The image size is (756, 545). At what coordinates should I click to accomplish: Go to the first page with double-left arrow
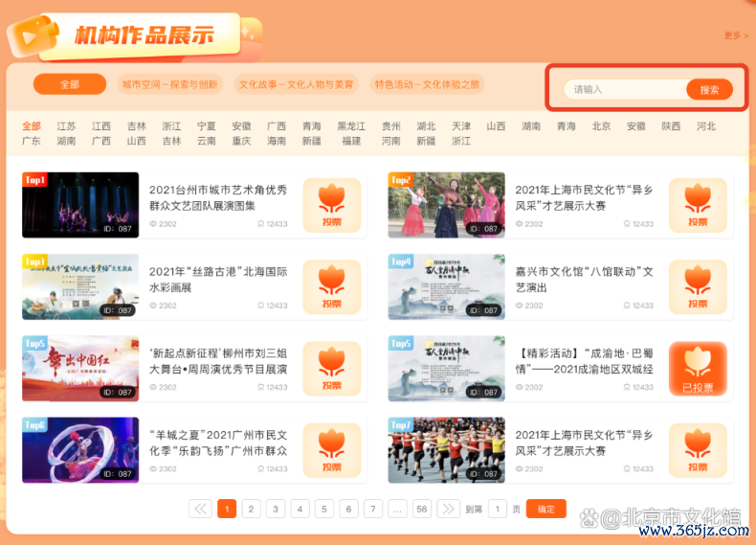coord(200,509)
